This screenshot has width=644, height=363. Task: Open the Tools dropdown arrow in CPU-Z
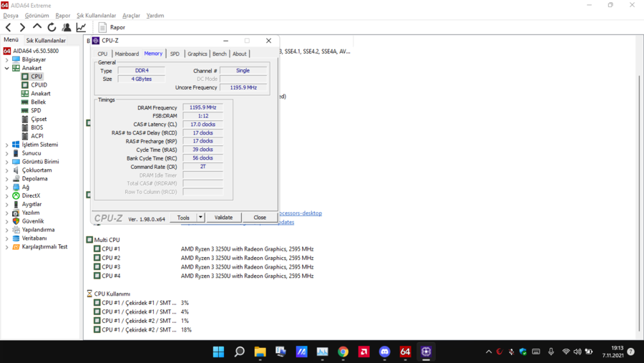(x=200, y=218)
